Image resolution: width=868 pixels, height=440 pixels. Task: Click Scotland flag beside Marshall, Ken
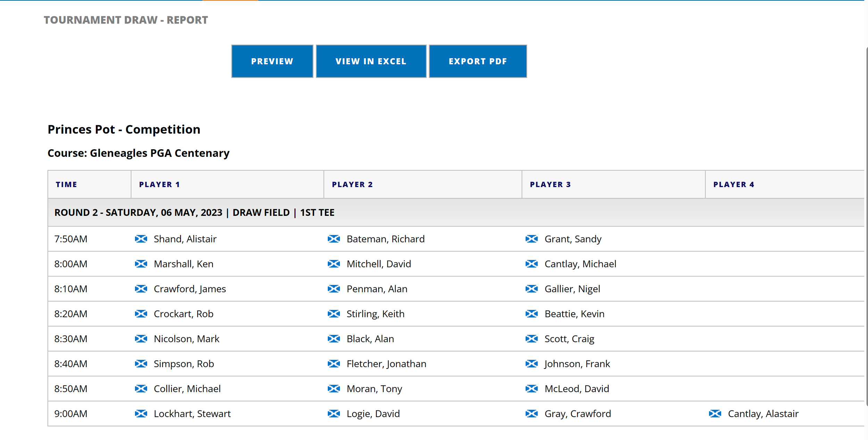pyautogui.click(x=141, y=264)
